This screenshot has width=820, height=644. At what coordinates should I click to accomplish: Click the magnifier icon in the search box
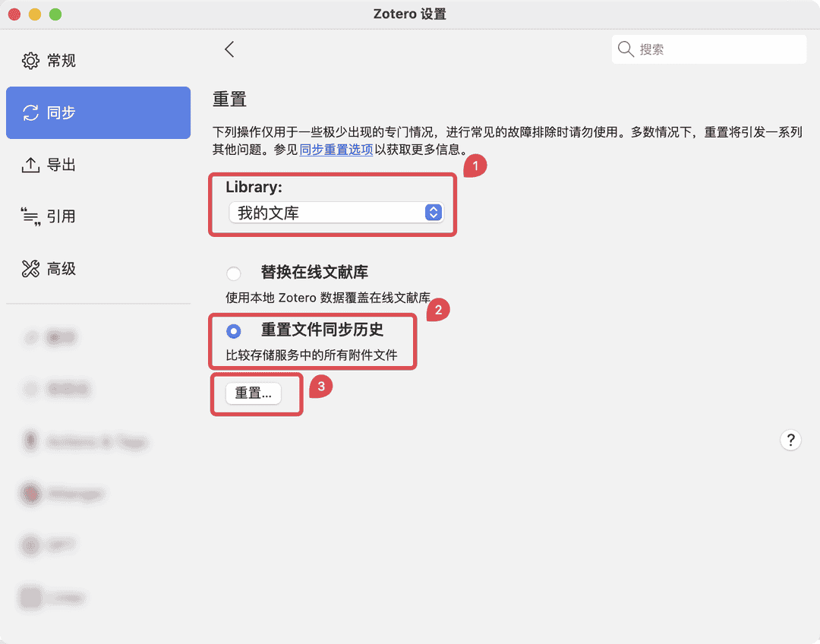pos(626,49)
